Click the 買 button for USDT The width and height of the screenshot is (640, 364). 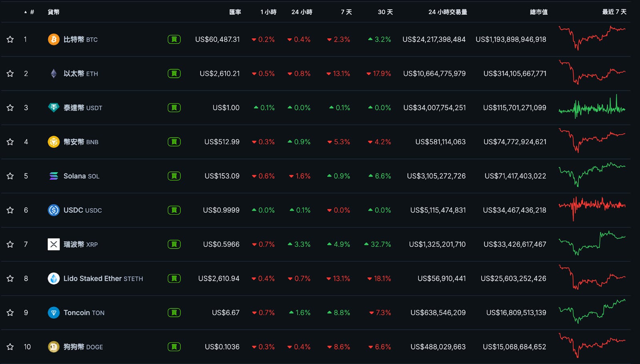[174, 107]
